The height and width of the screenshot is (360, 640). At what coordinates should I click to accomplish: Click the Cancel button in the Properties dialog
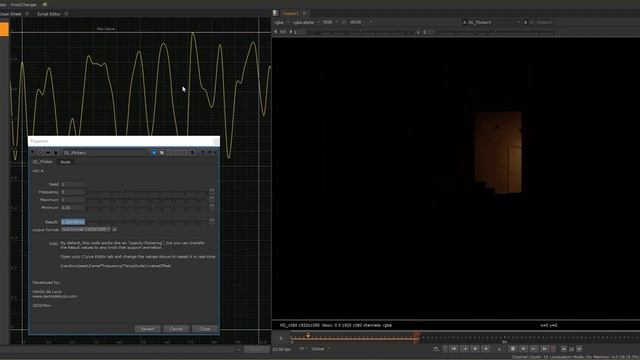176,329
